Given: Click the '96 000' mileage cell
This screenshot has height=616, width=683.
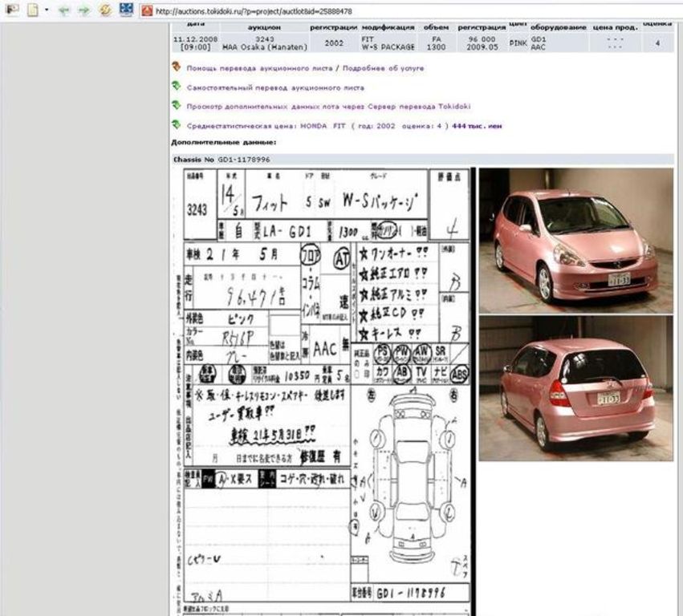Looking at the screenshot, I should (482, 43).
